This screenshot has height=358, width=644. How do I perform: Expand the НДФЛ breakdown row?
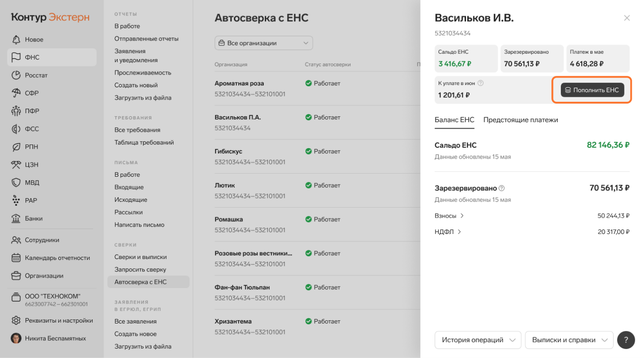click(532, 232)
